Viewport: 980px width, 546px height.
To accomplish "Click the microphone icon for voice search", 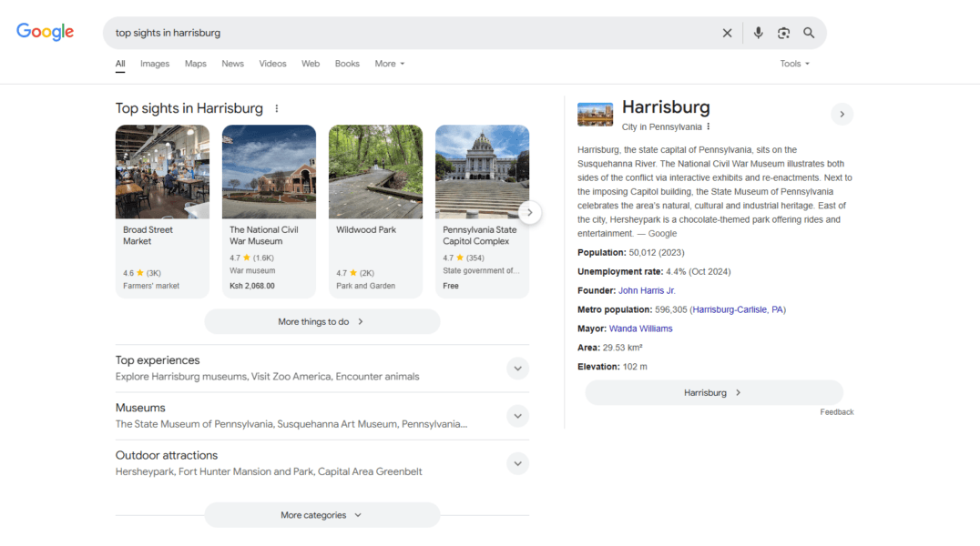I will coord(759,32).
